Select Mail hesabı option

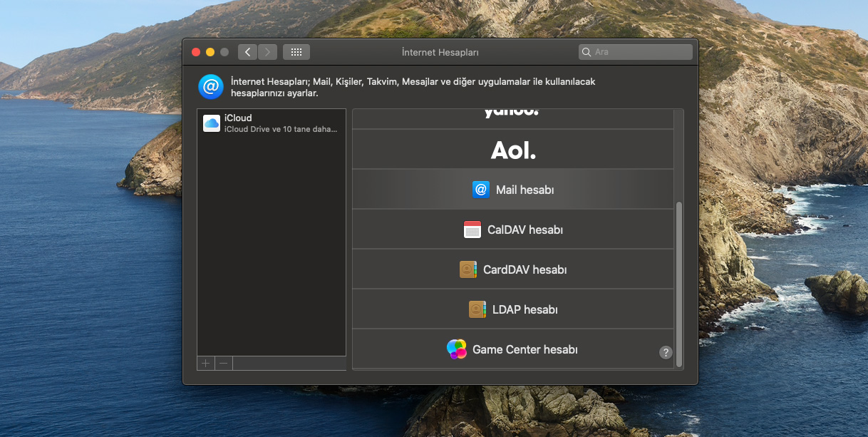tap(513, 190)
